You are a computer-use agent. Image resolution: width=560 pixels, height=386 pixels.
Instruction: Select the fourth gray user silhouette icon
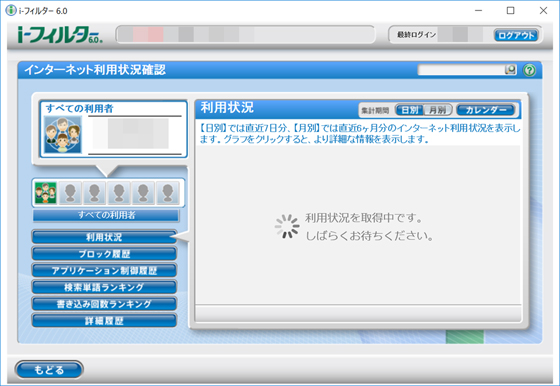[x=143, y=193]
